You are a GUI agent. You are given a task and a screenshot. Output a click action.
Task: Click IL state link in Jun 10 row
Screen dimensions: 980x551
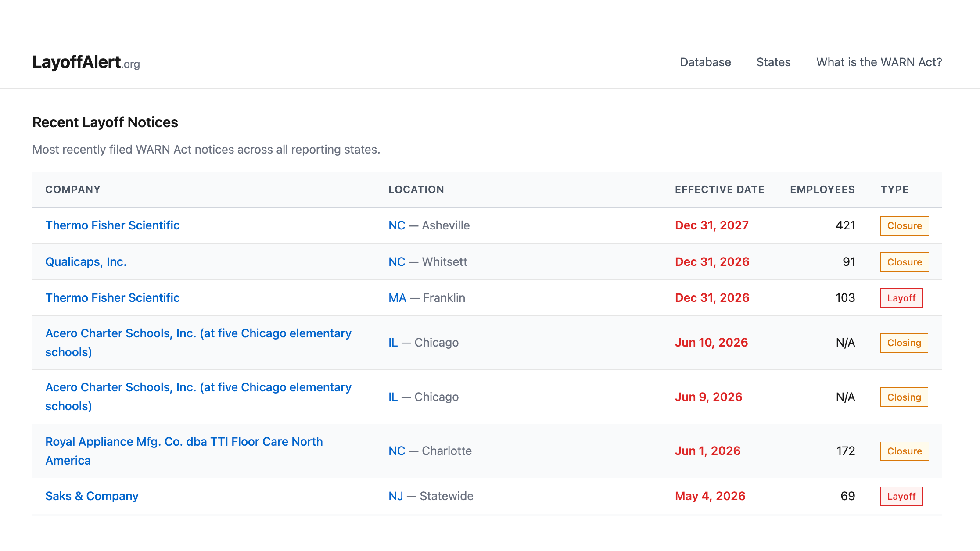pyautogui.click(x=393, y=342)
